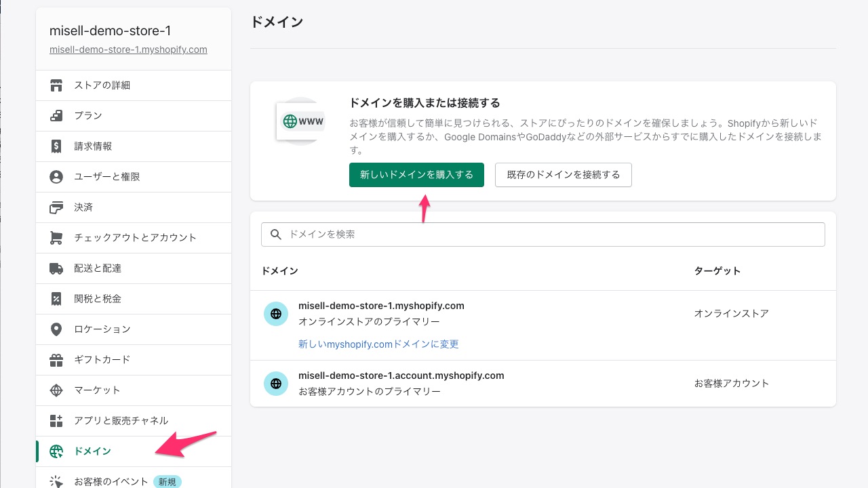The height and width of the screenshot is (488, 868).
Task: Click お客様アカウントのプライマリー label
Action: 370,392
